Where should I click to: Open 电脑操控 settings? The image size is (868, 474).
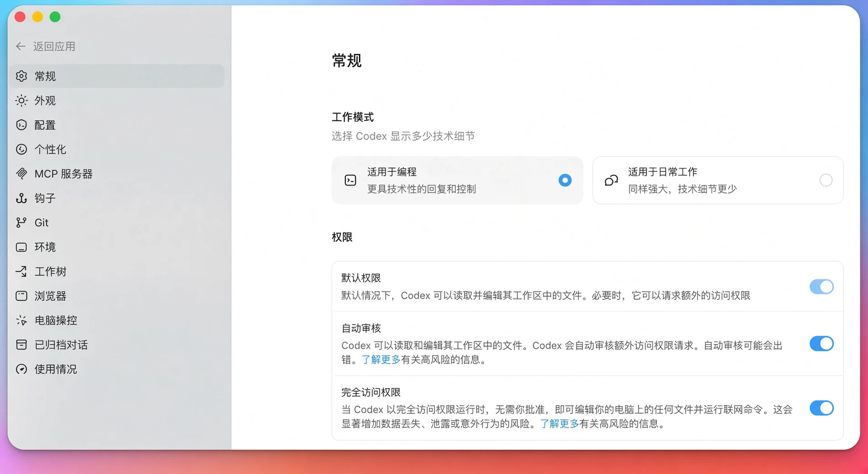pyautogui.click(x=117, y=320)
